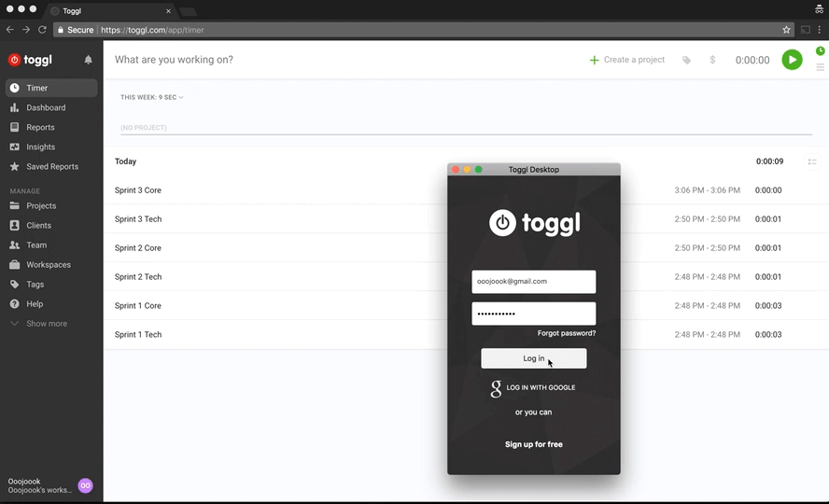Click the cast icon in browser toolbar
829x504 pixels.
806,30
